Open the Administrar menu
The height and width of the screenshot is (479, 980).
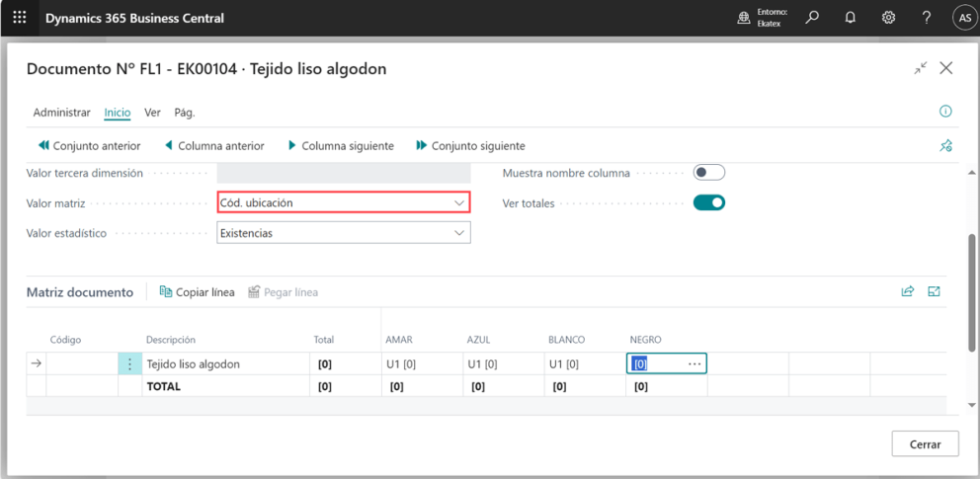pyautogui.click(x=61, y=113)
